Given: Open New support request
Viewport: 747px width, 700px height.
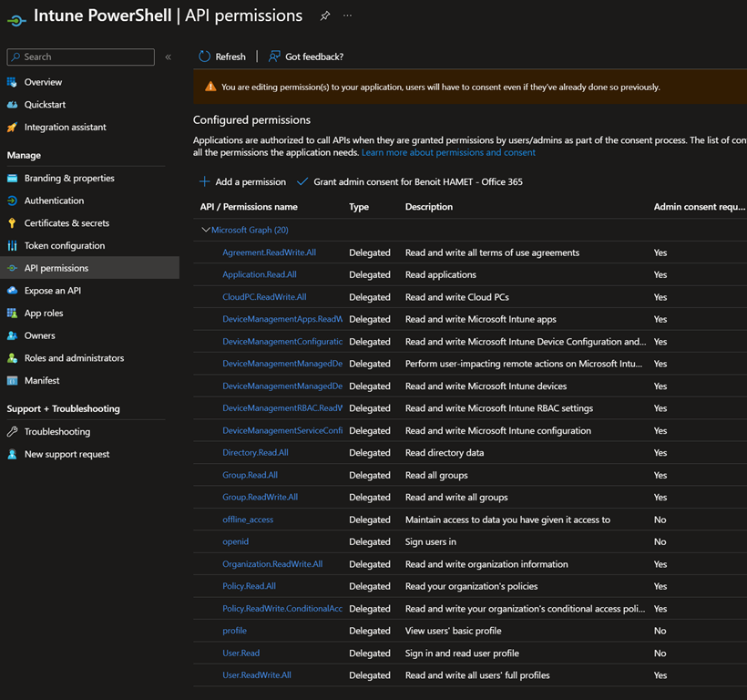Looking at the screenshot, I should [x=67, y=454].
